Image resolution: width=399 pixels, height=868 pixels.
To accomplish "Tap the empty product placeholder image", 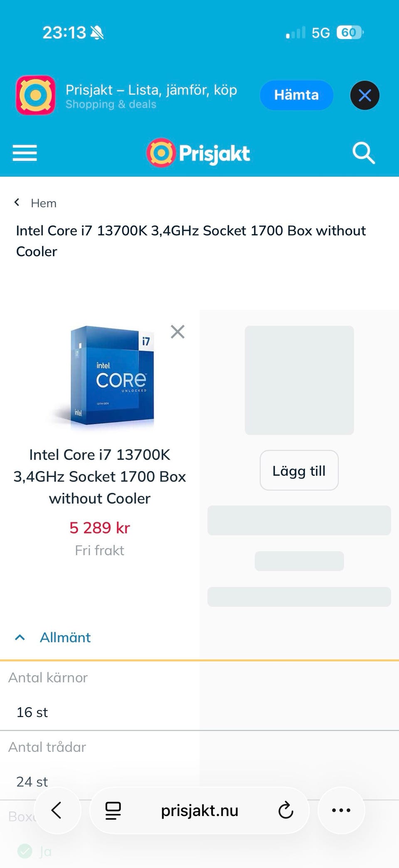I will 299,380.
